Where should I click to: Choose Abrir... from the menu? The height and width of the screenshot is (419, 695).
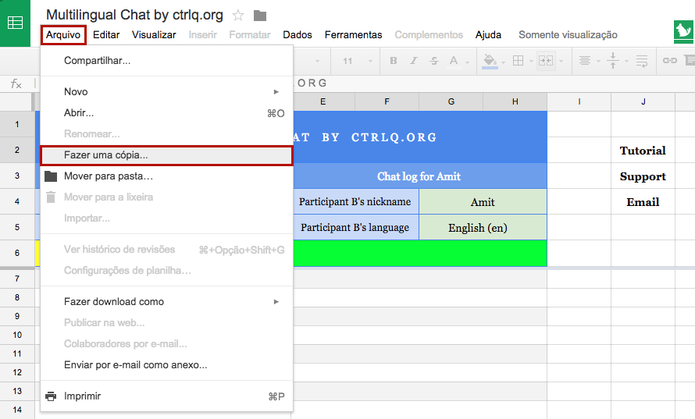(167, 113)
